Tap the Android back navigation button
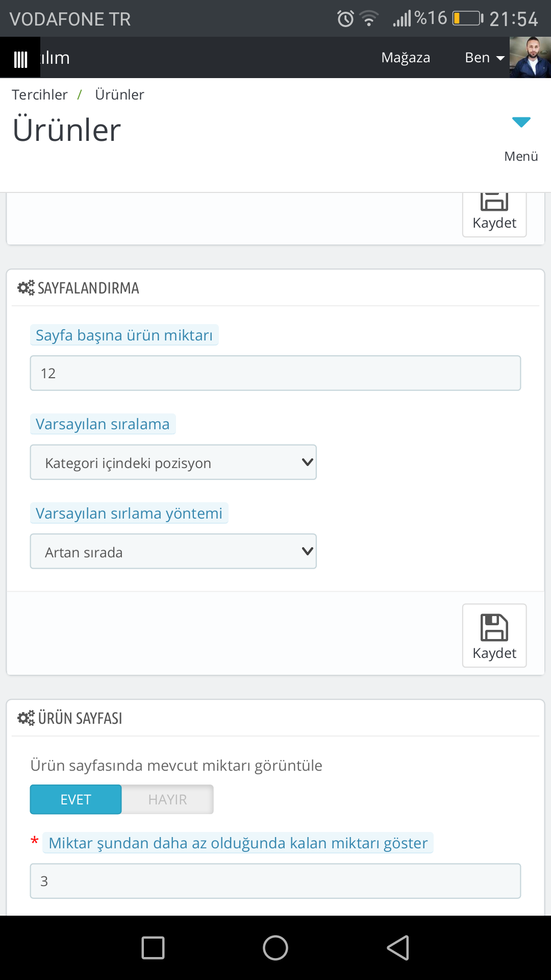The image size is (551, 980). coord(398,948)
